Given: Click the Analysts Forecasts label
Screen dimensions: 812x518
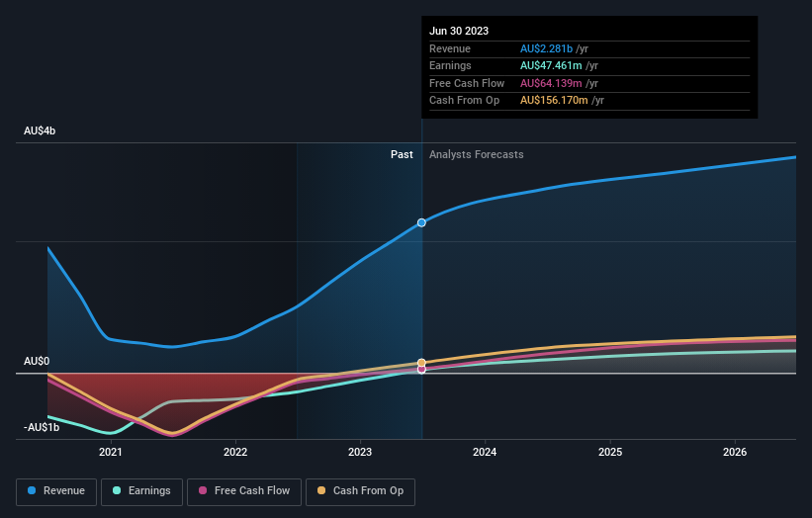Looking at the screenshot, I should (x=477, y=155).
